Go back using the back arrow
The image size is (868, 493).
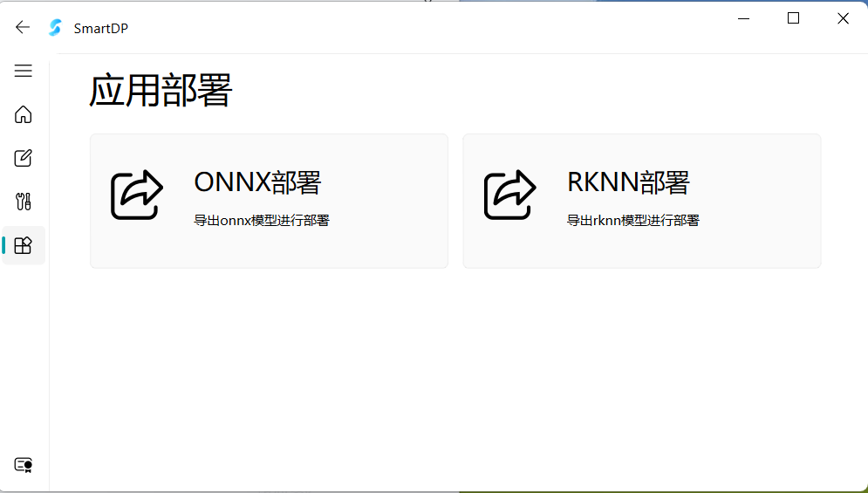23,27
